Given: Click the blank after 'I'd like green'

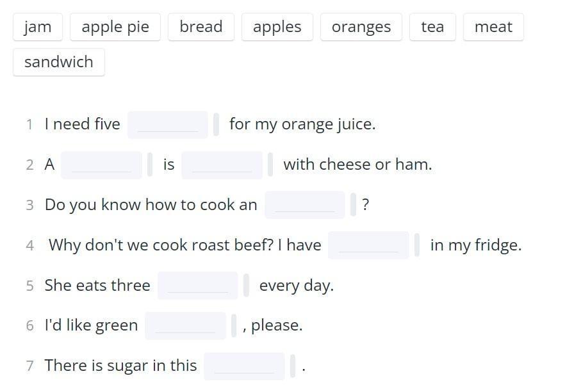Looking at the screenshot, I should point(185,325).
